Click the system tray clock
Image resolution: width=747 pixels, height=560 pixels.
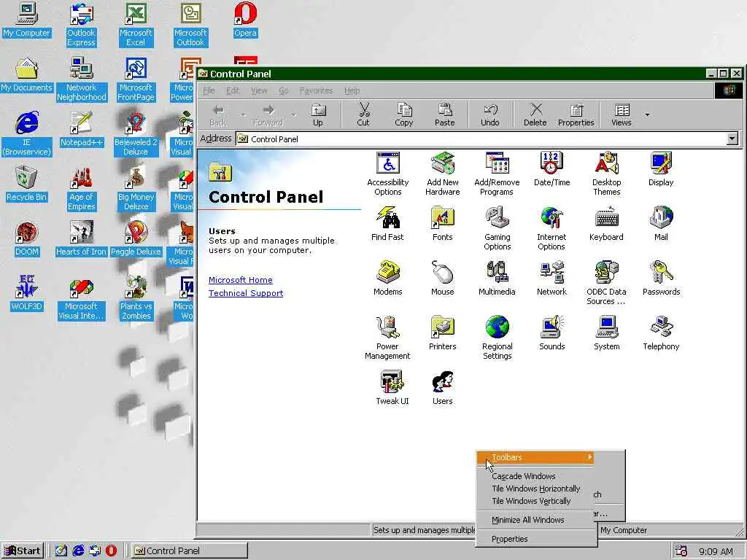[716, 551]
